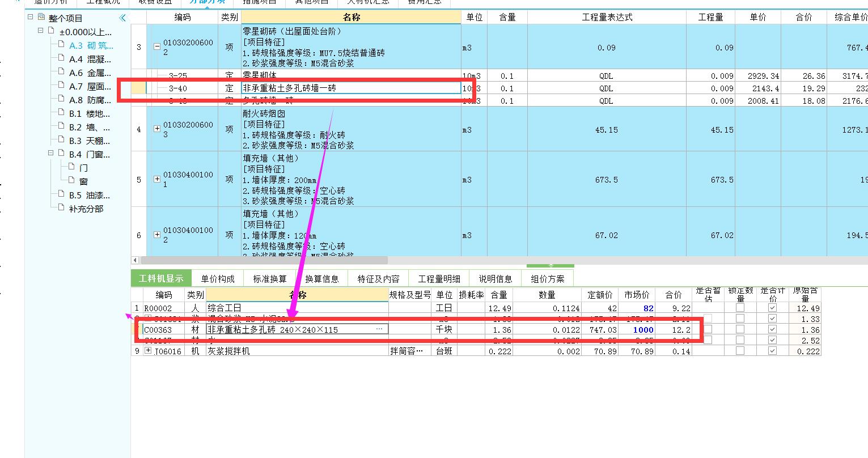Image resolution: width=868 pixels, height=458 pixels.
Task: Collapse item row 010302006002 零星砌砖
Action: point(157,47)
